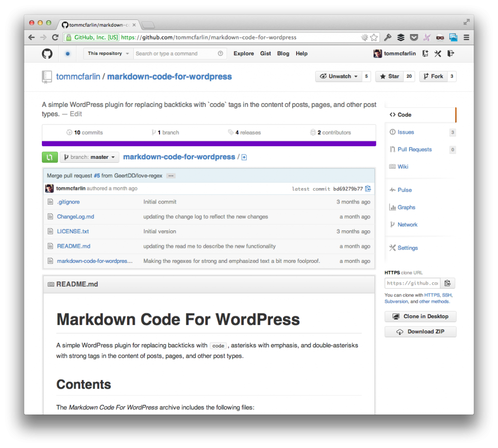Open .gitignore file
The height and width of the screenshot is (448, 498).
[x=68, y=202]
